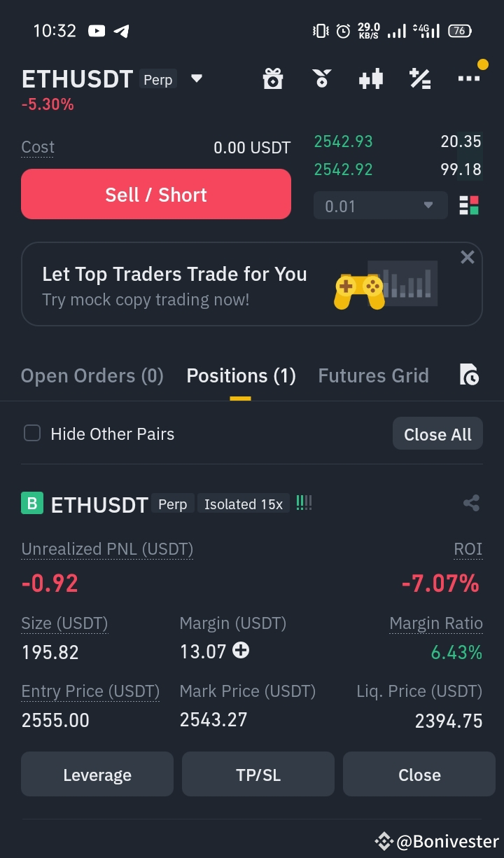Tap the Sell / Short button
504x858 pixels.
point(156,194)
